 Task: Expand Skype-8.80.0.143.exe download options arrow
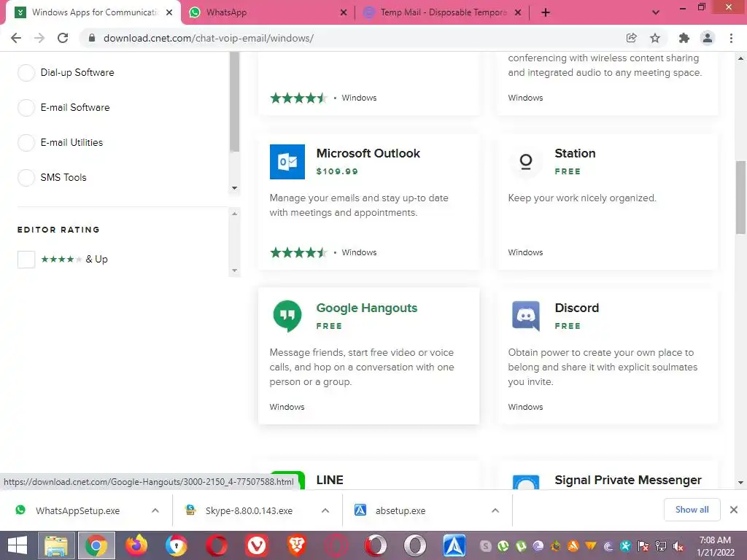click(x=325, y=510)
